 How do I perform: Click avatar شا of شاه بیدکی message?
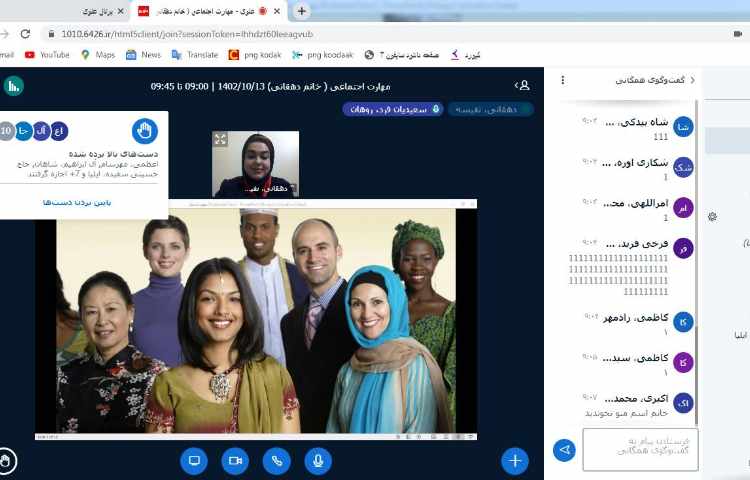pyautogui.click(x=683, y=127)
